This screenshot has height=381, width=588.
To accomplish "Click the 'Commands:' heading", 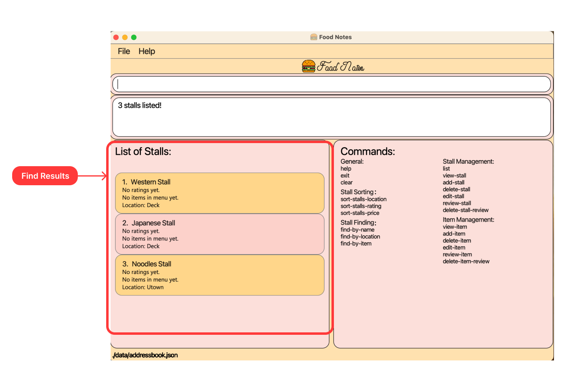I will click(368, 152).
